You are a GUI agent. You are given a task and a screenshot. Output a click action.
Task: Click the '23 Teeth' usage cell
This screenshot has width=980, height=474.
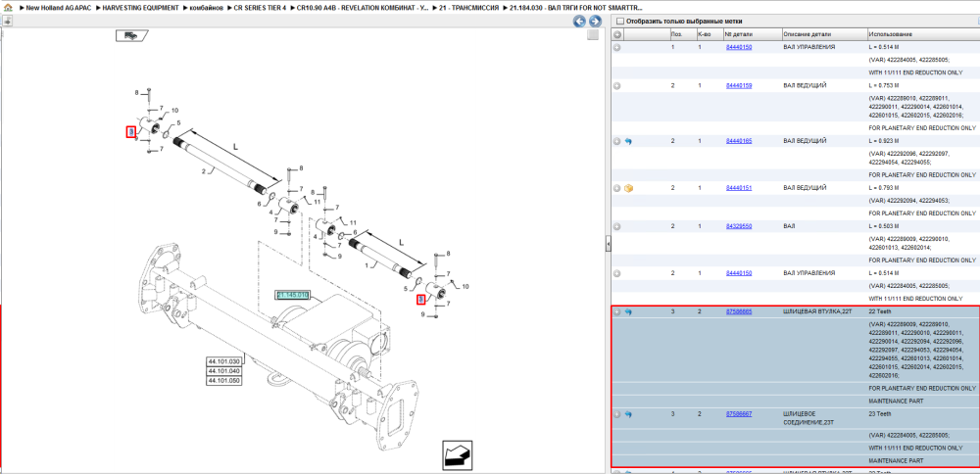pos(879,414)
